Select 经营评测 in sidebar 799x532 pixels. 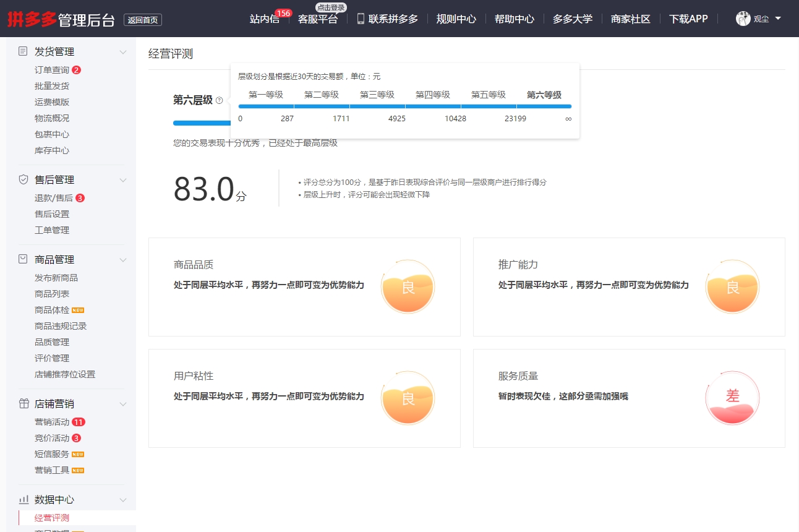pyautogui.click(x=52, y=518)
